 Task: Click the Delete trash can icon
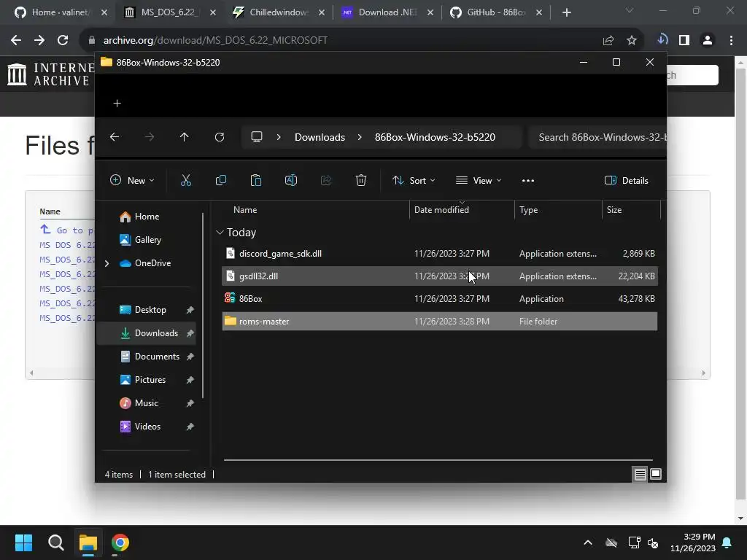coord(361,181)
